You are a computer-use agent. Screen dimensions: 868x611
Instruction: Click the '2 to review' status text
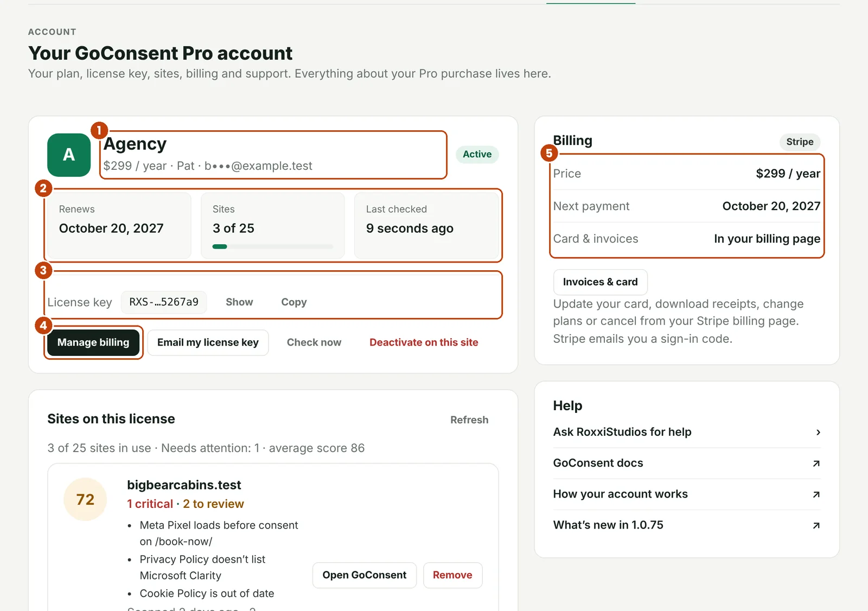tap(213, 504)
